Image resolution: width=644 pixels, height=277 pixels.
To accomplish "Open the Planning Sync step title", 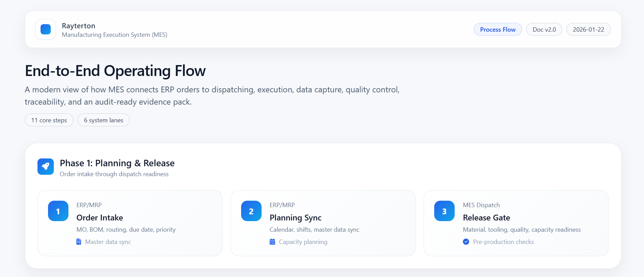I will point(295,218).
